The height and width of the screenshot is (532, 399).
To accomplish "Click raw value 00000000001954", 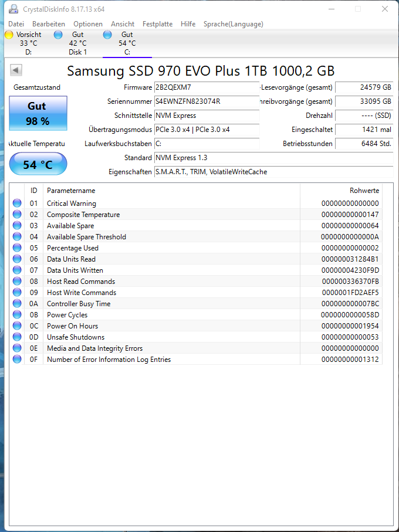I will 350,326.
